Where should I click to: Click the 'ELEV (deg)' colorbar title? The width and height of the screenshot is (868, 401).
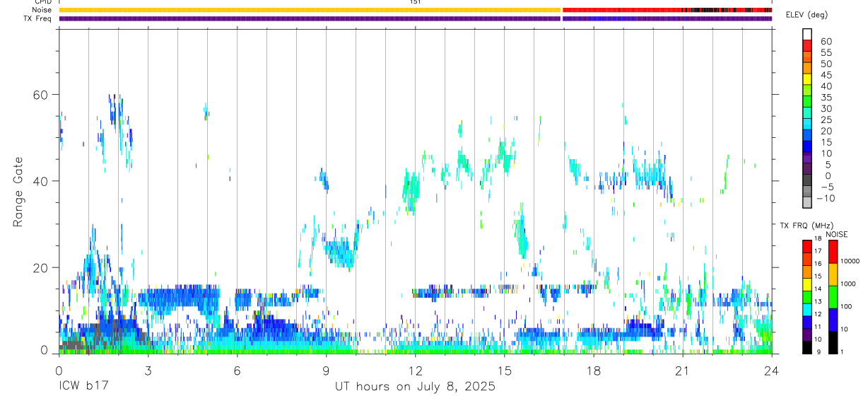click(x=807, y=15)
